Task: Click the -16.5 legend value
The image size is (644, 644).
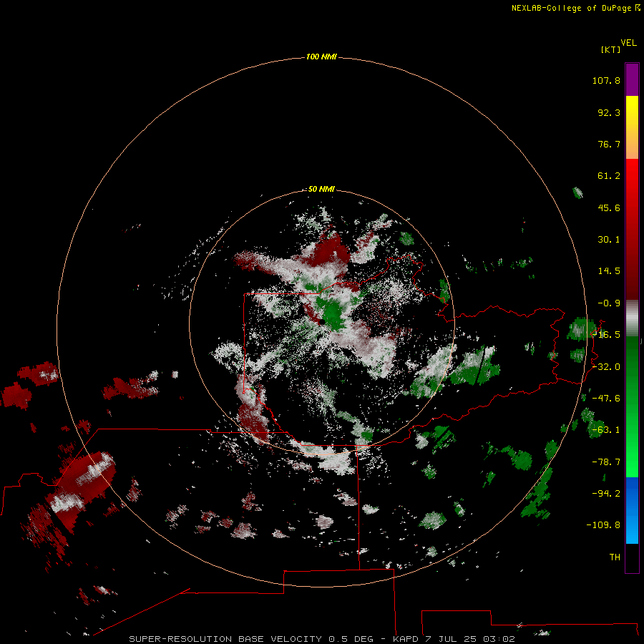Action: click(608, 335)
